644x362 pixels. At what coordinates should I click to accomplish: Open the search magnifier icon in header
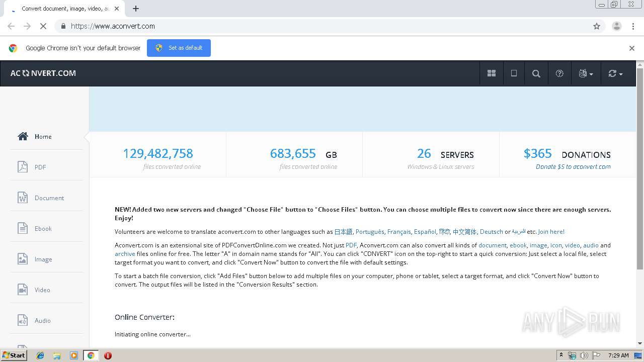click(x=536, y=73)
